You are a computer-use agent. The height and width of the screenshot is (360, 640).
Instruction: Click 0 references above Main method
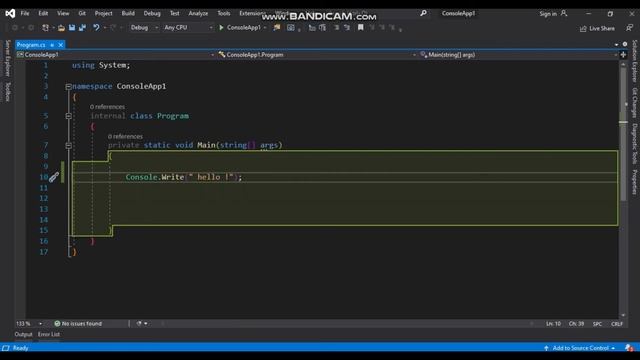125,136
